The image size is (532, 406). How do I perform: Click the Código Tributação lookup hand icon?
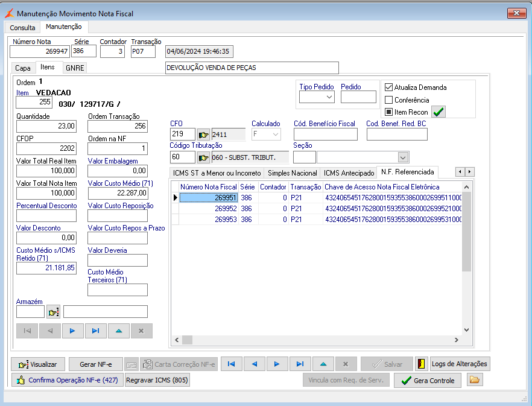click(203, 157)
